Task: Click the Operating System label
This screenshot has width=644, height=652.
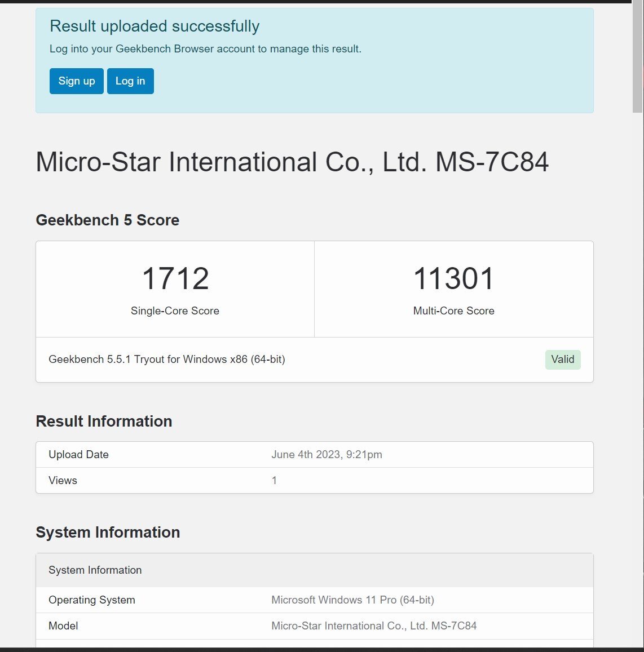Action: click(x=92, y=600)
